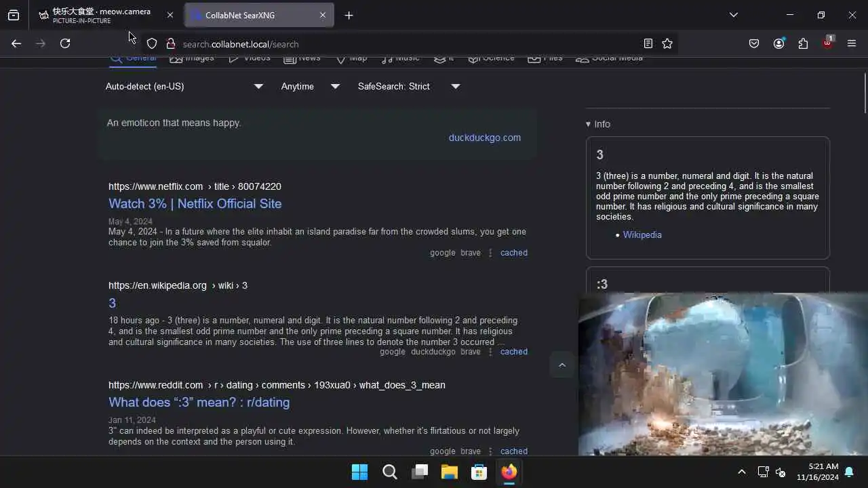Open Microsoft Store from the taskbar
The height and width of the screenshot is (488, 868).
click(479, 472)
